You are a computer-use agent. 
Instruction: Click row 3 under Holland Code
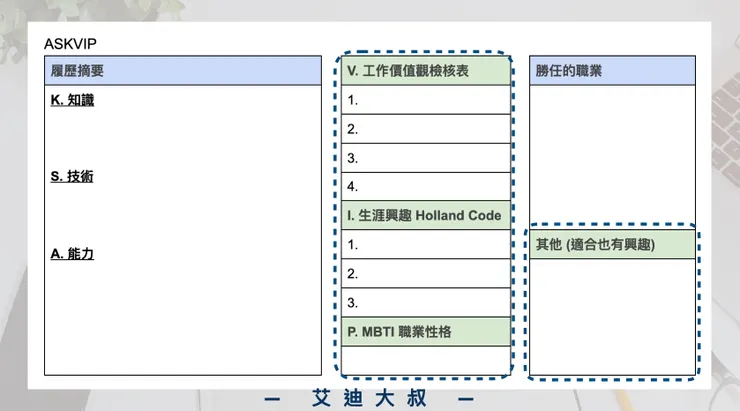(x=426, y=302)
